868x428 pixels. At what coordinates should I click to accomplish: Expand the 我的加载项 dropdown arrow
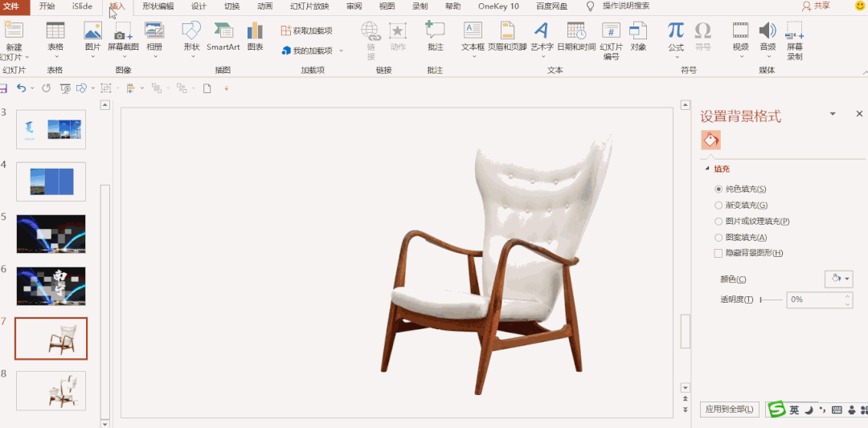(x=341, y=51)
